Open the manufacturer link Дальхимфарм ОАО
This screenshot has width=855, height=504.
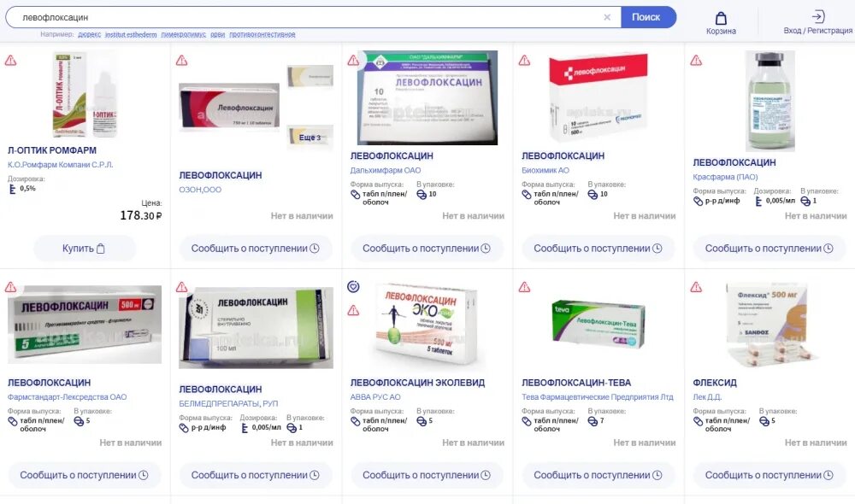click(x=385, y=170)
